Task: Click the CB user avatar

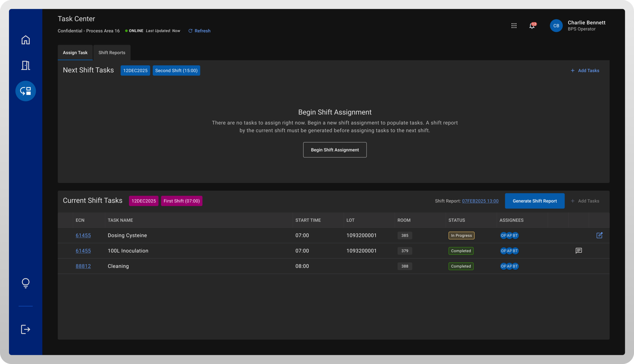Action: (x=556, y=26)
